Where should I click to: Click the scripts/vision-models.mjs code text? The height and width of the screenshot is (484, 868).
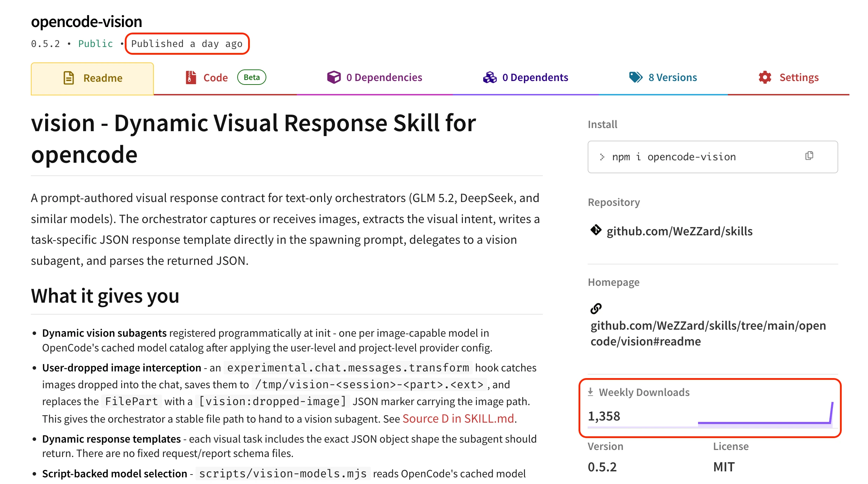tap(283, 473)
